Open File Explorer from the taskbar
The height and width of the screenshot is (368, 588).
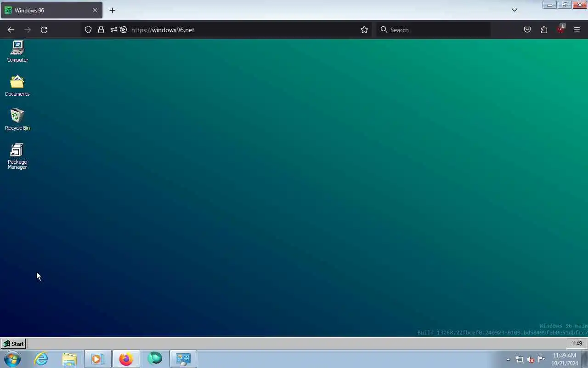(x=69, y=359)
